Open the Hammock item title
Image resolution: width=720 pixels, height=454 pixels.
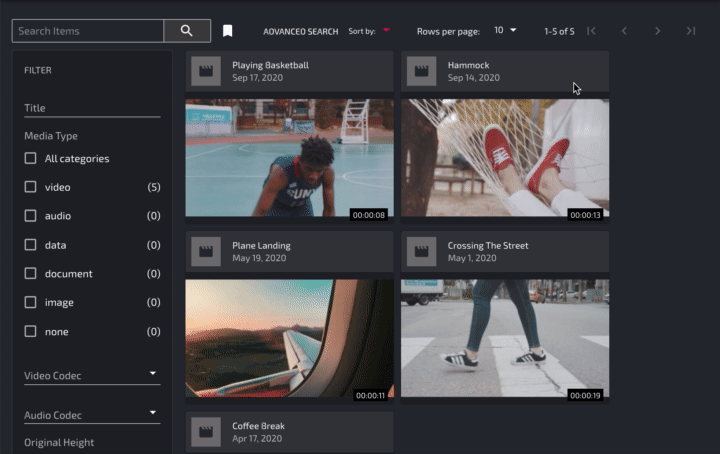coord(468,65)
